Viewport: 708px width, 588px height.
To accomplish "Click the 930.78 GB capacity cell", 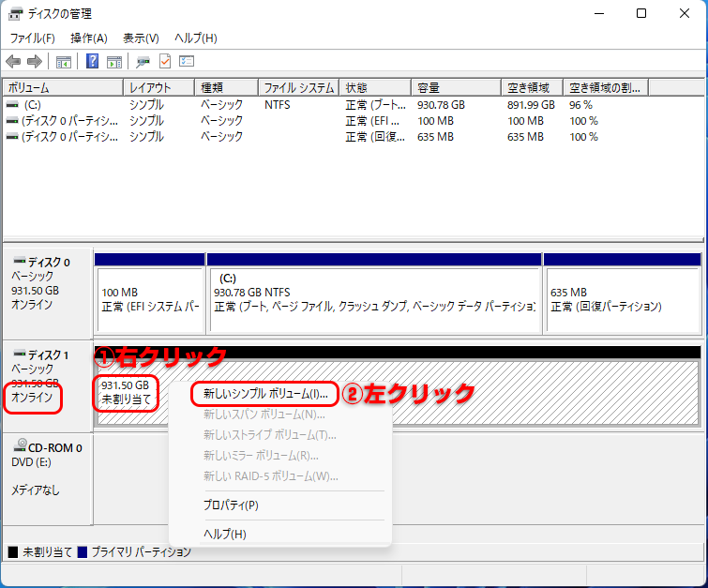I will point(441,105).
